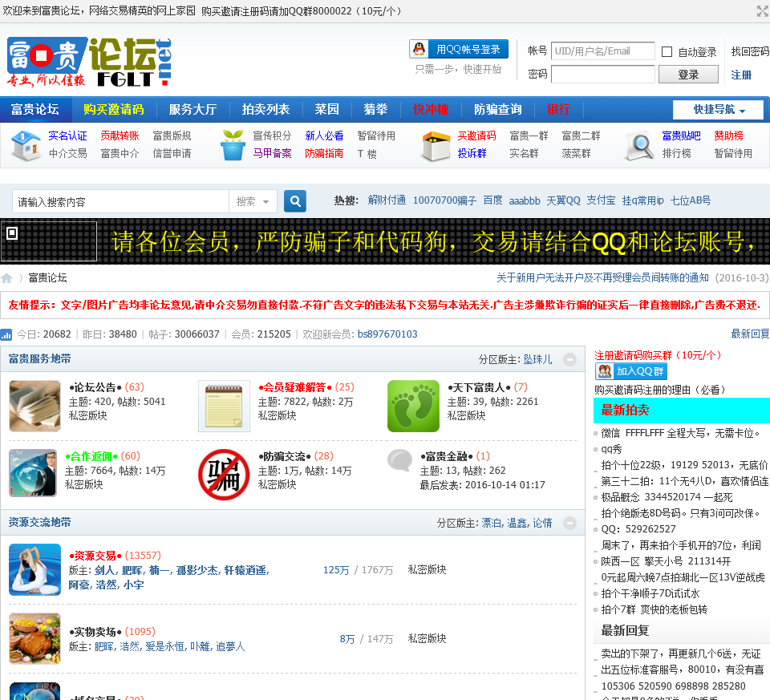Open the 防骗查询 nav tab
Viewport: 770px width, 700px height.
(497, 109)
